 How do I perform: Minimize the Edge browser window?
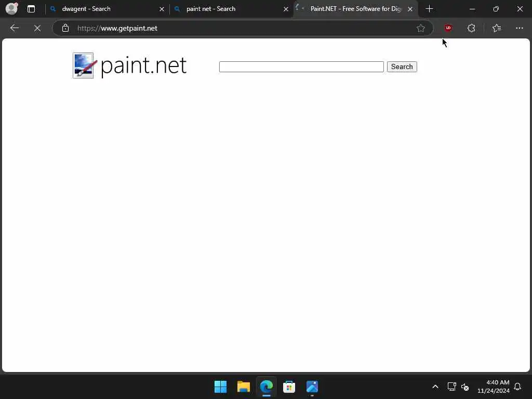472,9
